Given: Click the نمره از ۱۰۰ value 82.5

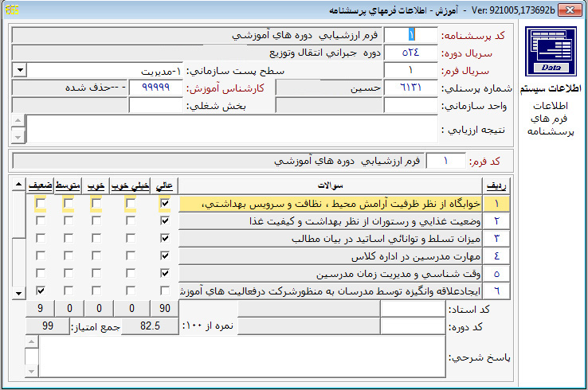Looking at the screenshot, I should 150,326.
